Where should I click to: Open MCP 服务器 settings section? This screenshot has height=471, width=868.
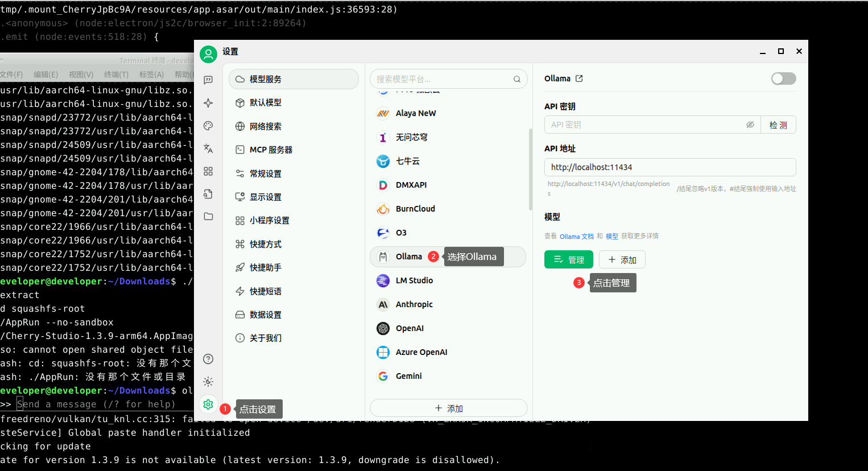click(294, 150)
